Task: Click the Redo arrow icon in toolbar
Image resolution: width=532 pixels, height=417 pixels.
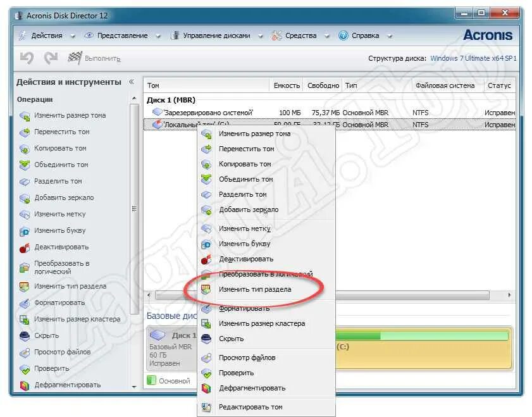Action: tap(51, 58)
